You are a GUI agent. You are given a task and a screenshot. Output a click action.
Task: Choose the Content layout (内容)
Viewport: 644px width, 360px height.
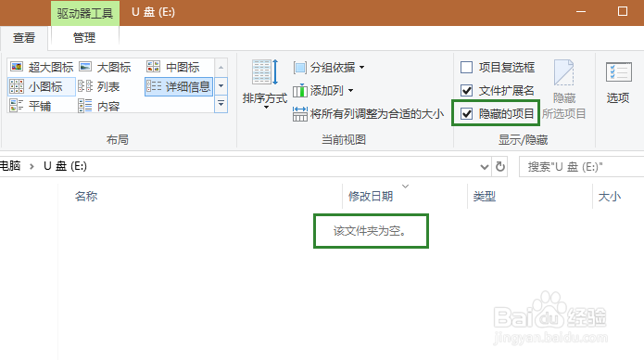coord(99,106)
